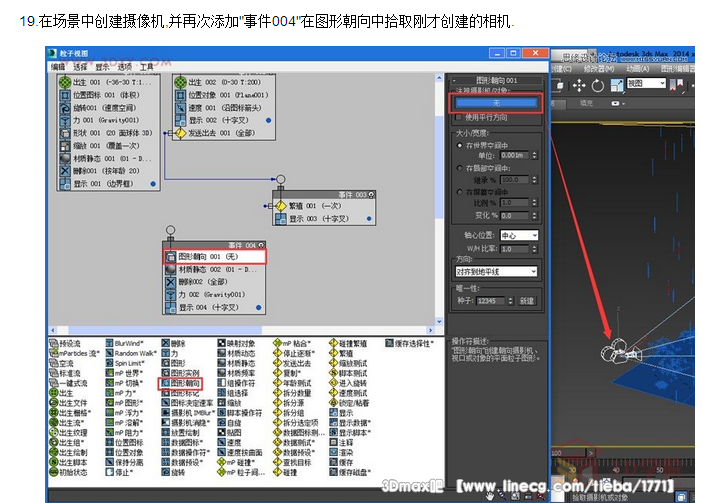
Task: Click the 种子 seed input field
Action: point(491,301)
